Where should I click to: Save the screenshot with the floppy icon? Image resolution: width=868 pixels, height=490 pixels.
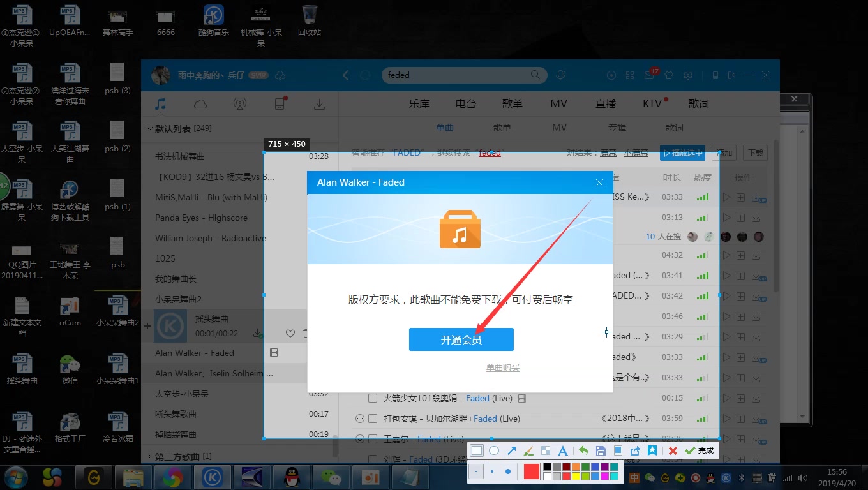[x=601, y=450]
